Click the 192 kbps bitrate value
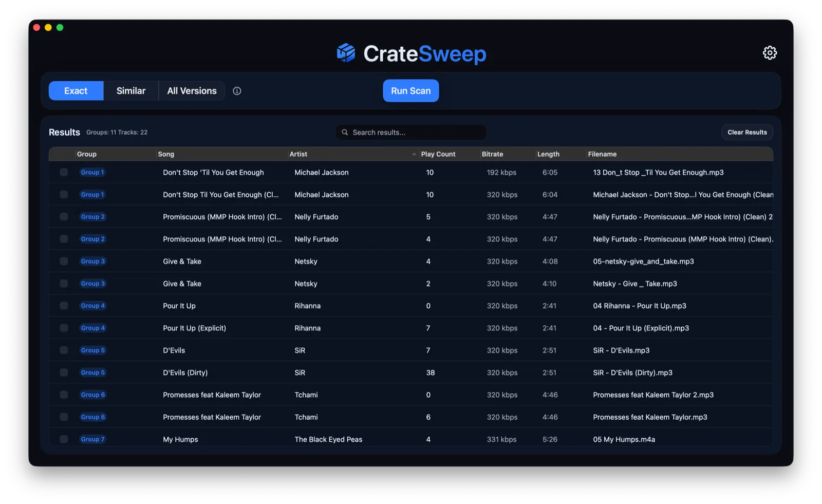This screenshot has width=822, height=504. (x=501, y=173)
